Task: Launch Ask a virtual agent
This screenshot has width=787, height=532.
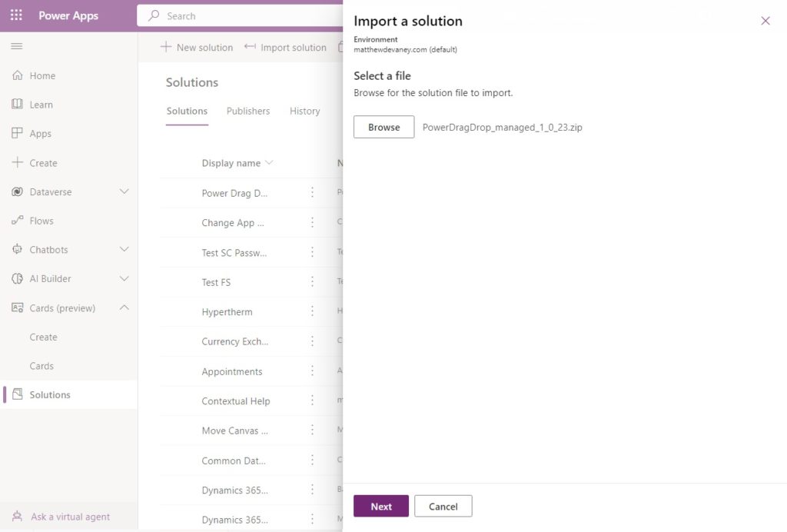Action: pos(70,516)
